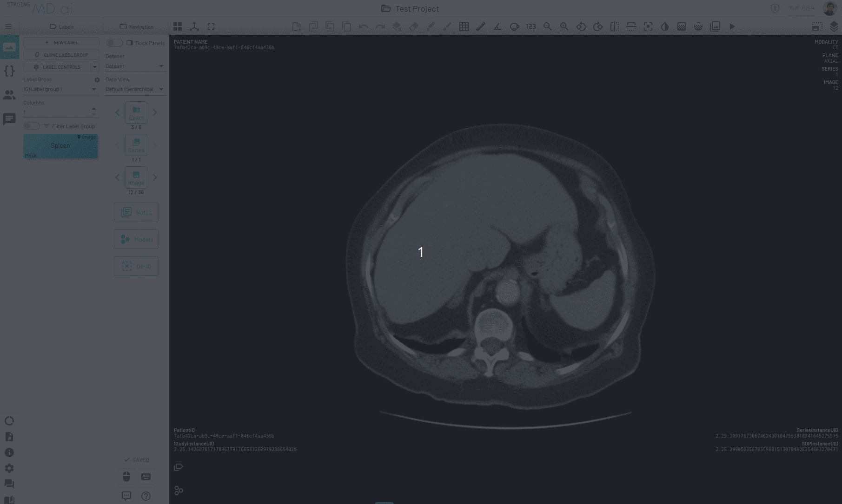
Task: Click the Clone Label Group button
Action: tap(61, 55)
